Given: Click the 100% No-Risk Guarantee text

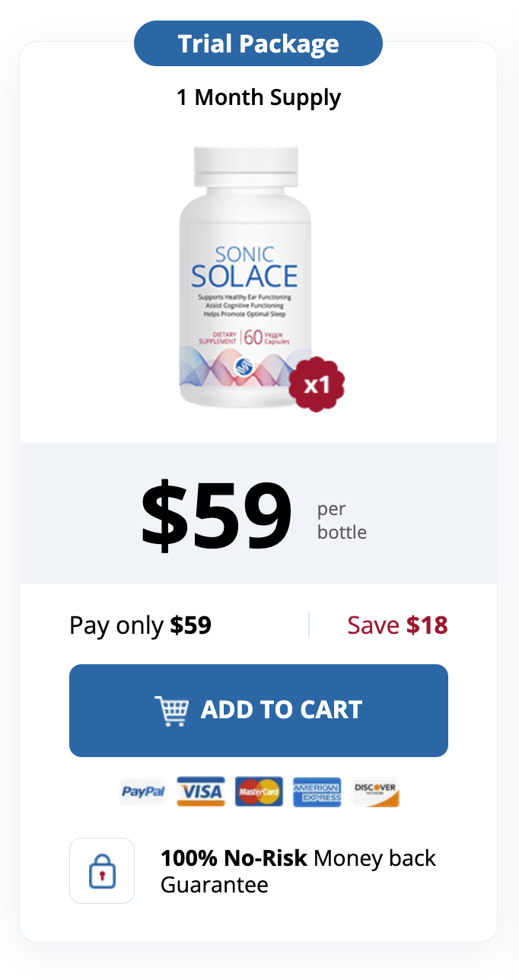Looking at the screenshot, I should (298, 870).
